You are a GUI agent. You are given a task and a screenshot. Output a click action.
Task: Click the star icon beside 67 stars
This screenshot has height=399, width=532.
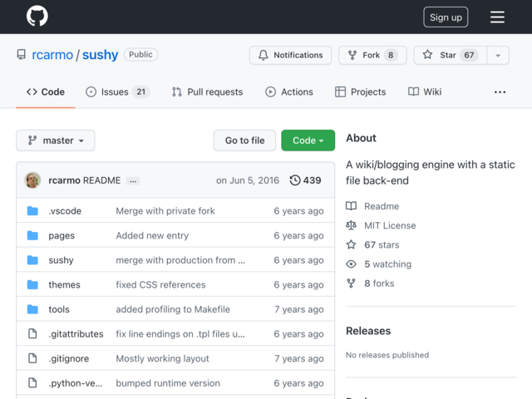[351, 244]
